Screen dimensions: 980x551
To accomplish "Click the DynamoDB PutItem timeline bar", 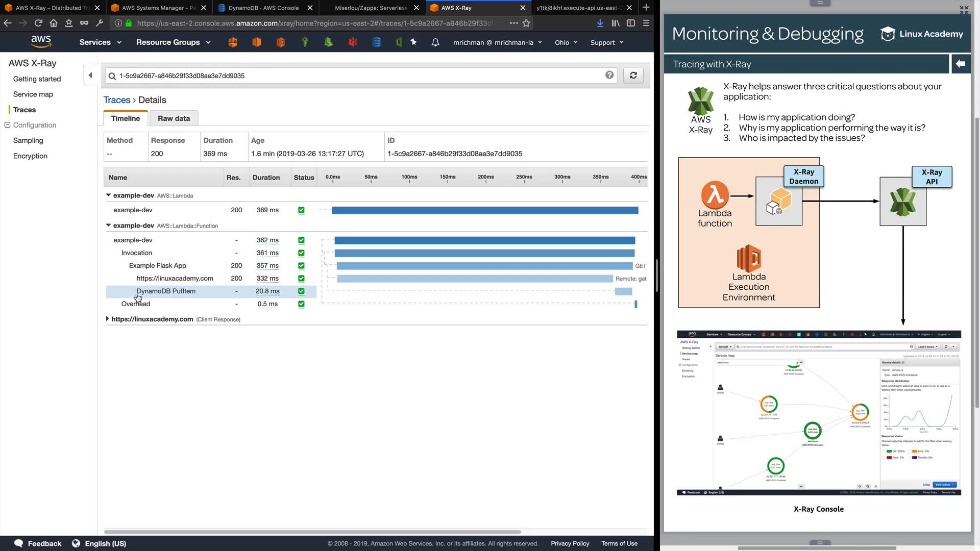I will pyautogui.click(x=623, y=291).
